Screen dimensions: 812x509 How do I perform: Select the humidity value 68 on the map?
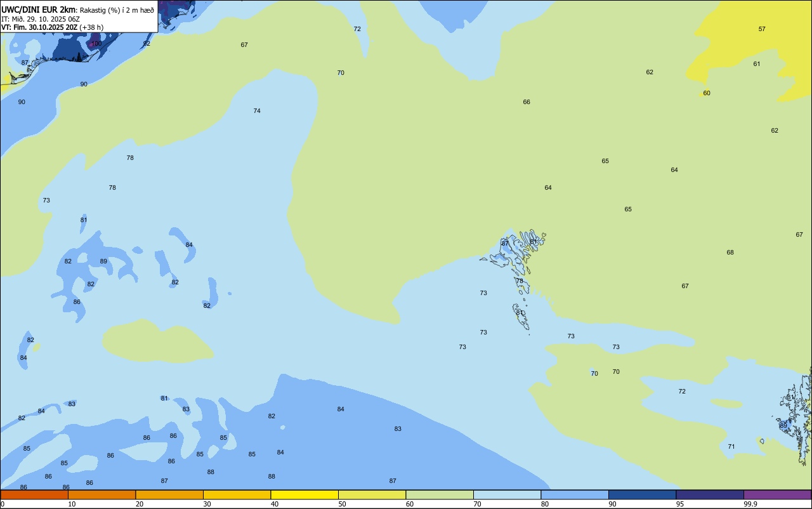coord(730,253)
